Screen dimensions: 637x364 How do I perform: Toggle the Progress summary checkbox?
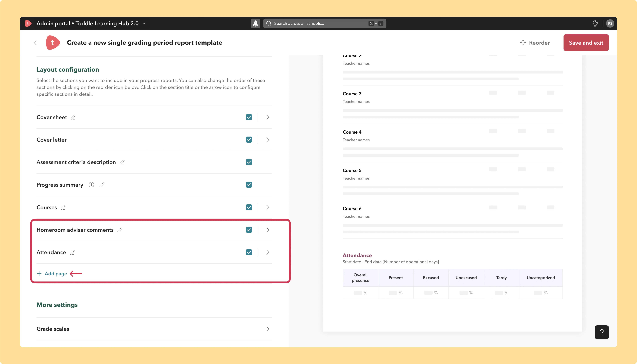coord(249,185)
